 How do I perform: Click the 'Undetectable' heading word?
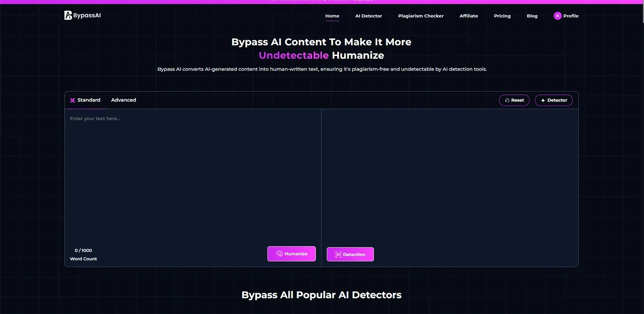coord(294,55)
